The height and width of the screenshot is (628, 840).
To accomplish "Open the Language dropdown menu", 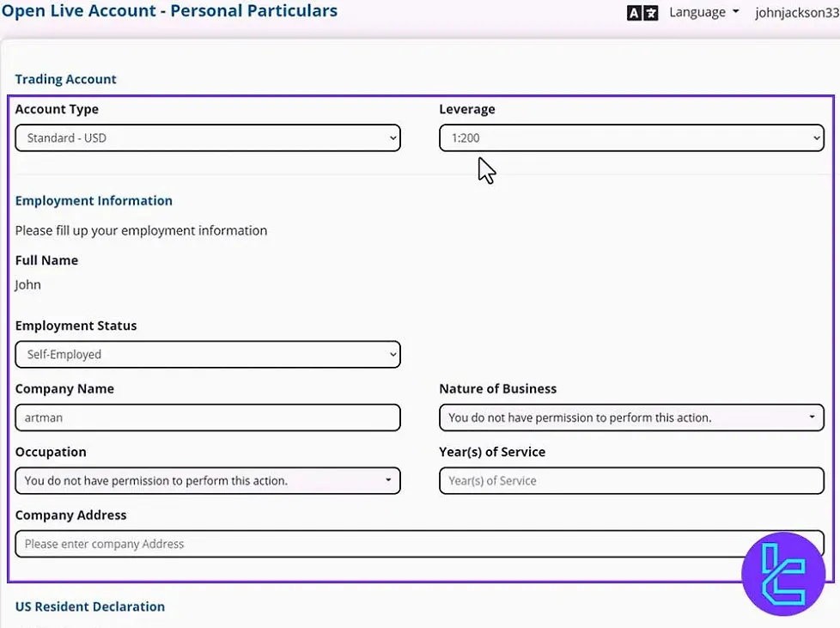I will click(703, 13).
